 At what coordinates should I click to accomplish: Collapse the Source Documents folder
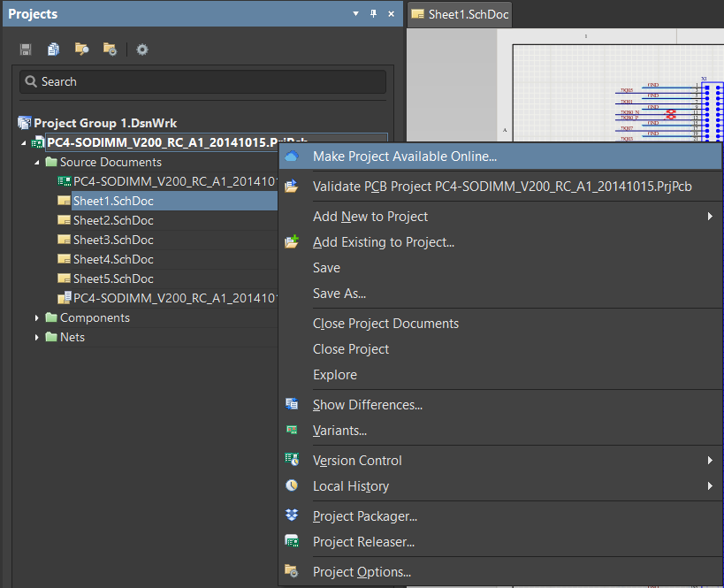point(36,162)
